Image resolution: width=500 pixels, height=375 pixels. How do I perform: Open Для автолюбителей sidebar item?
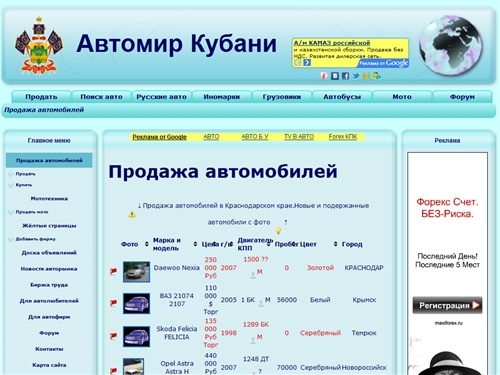[49, 301]
